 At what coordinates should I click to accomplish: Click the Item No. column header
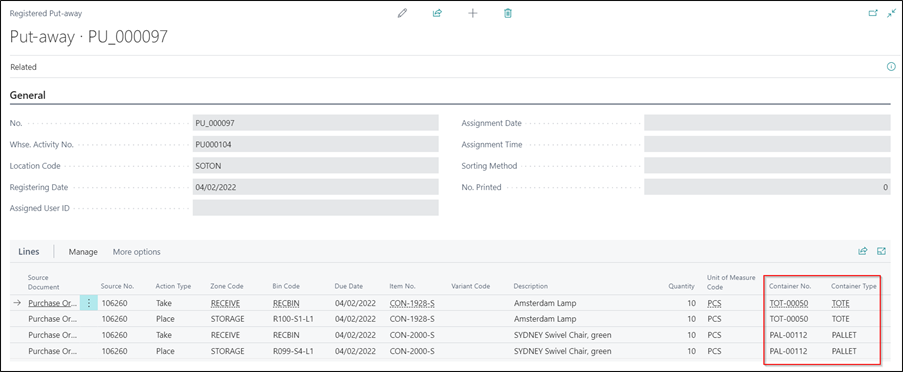pyautogui.click(x=403, y=286)
